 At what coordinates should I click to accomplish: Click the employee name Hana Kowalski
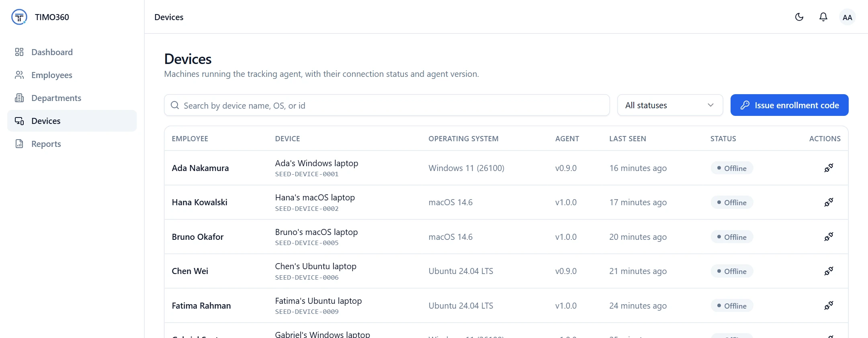200,202
